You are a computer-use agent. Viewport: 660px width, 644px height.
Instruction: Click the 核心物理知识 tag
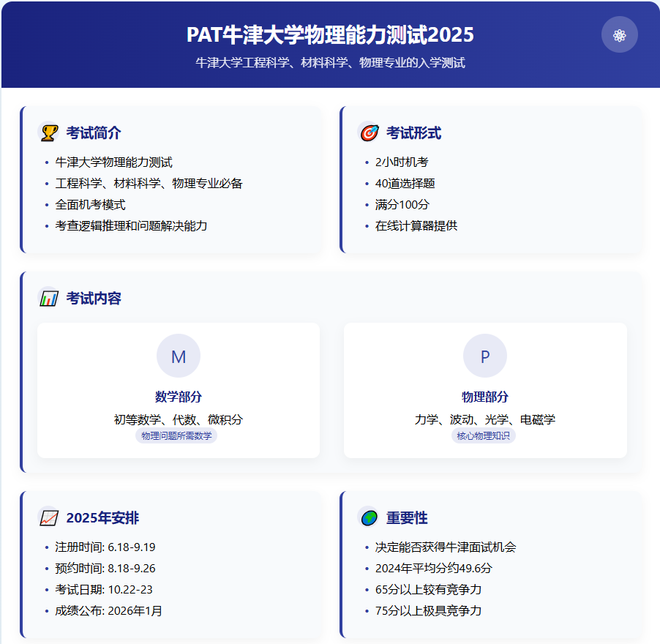[x=483, y=435]
